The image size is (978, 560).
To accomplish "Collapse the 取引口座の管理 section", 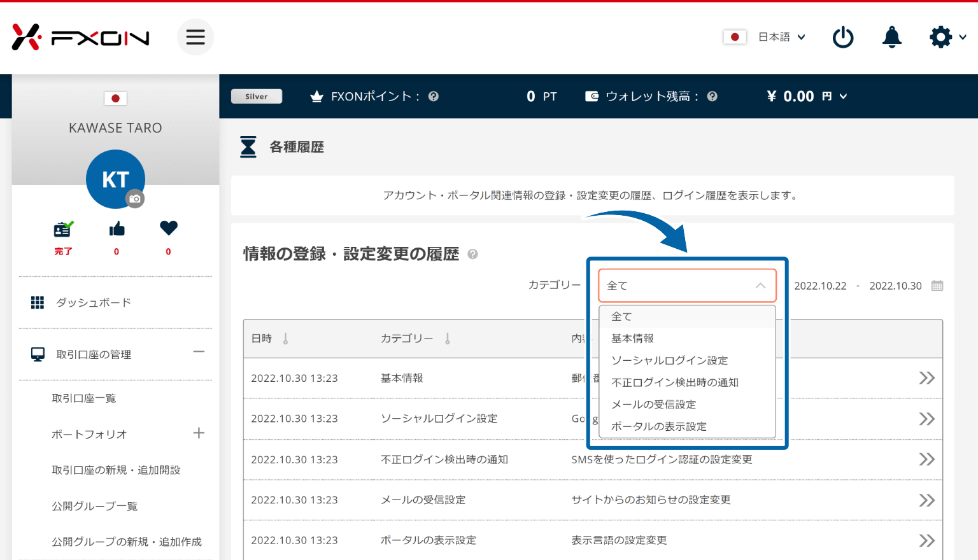I will click(199, 351).
